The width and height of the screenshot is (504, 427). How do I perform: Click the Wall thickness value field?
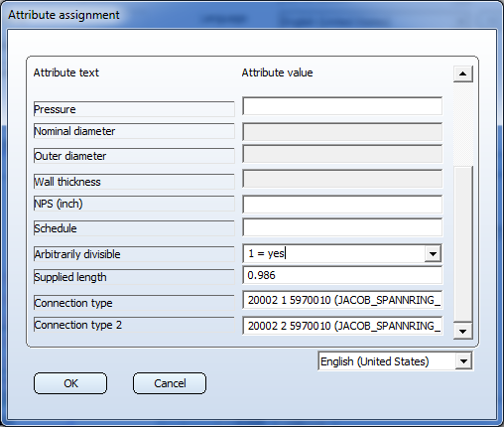[x=342, y=179]
